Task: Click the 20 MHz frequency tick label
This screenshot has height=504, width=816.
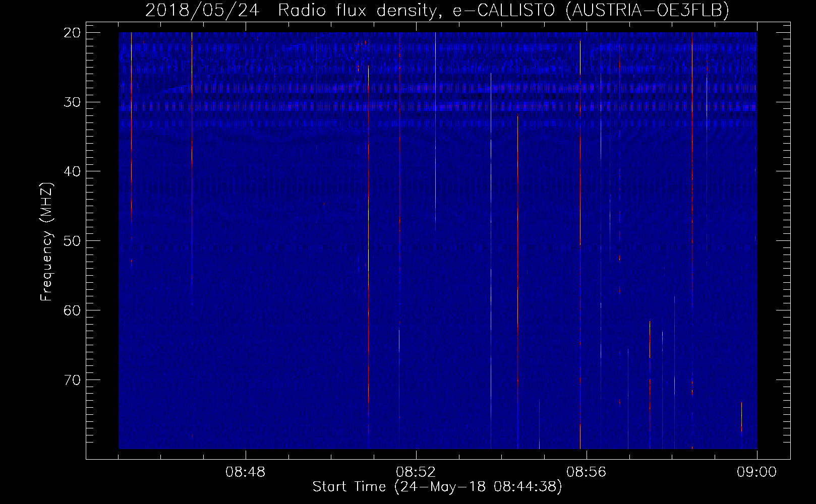Action: (x=73, y=33)
